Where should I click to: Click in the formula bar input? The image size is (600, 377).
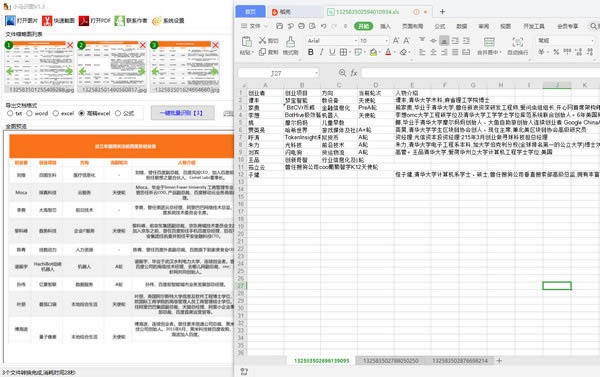[480, 73]
